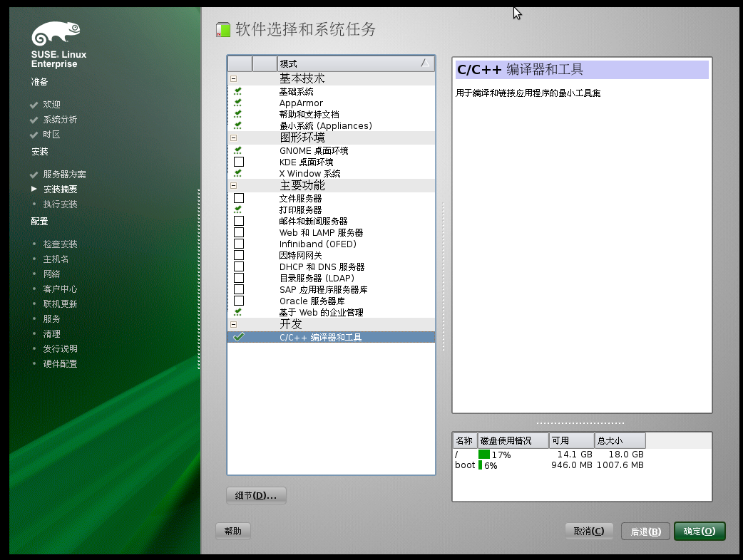This screenshot has height=560, width=743.
Task: Enable the KDE 桌面环境 checkbox
Action: (237, 162)
